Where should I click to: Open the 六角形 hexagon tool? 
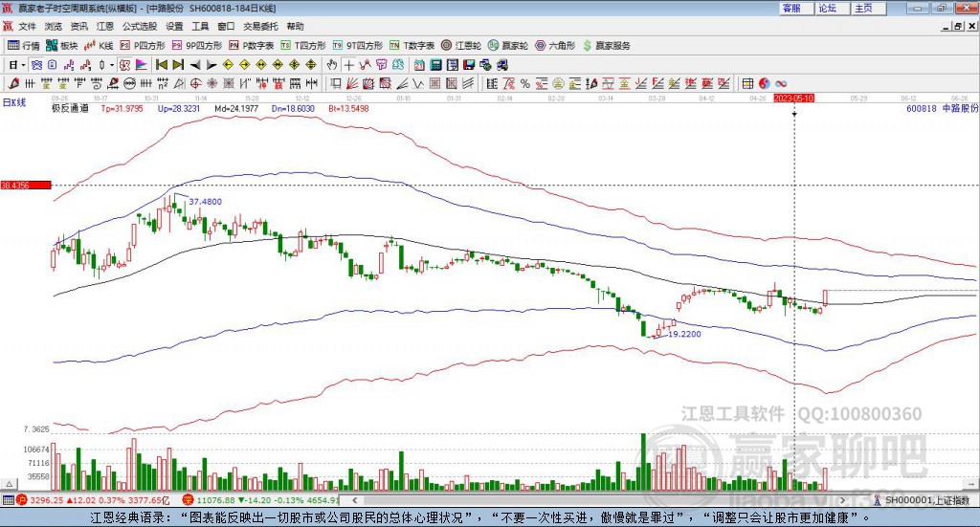[x=555, y=46]
